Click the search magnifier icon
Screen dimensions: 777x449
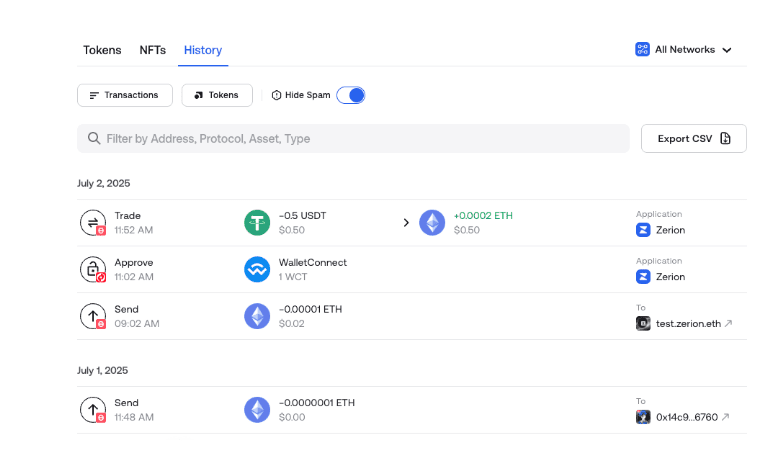pyautogui.click(x=94, y=138)
